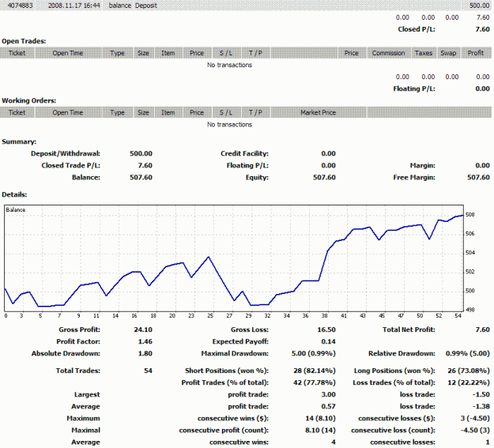Click the 'Balance:' label in Summary
This screenshot has height=448, width=494.
(x=86, y=178)
